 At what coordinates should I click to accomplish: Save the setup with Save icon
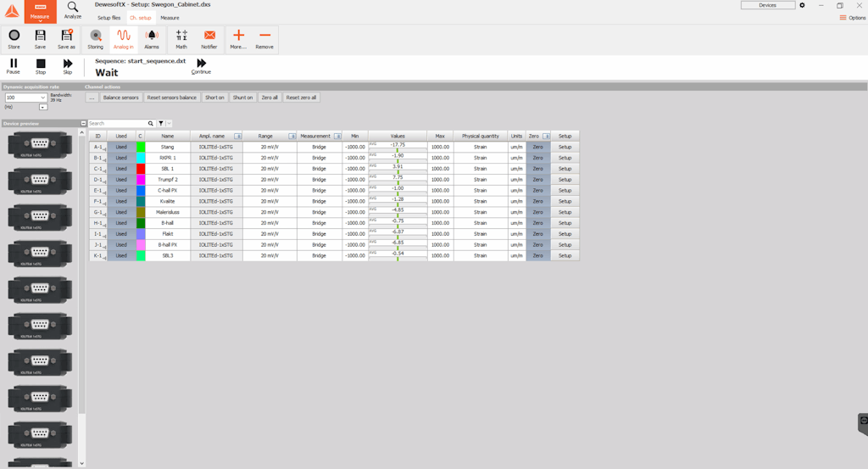click(x=41, y=39)
